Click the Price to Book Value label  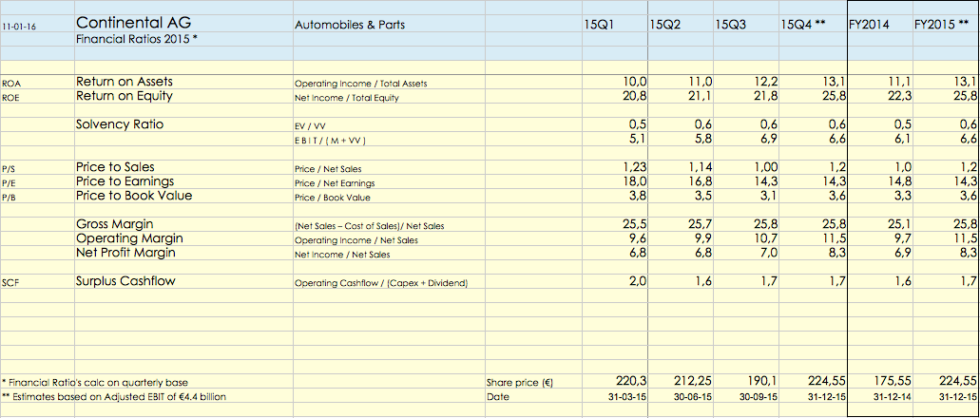click(x=134, y=196)
